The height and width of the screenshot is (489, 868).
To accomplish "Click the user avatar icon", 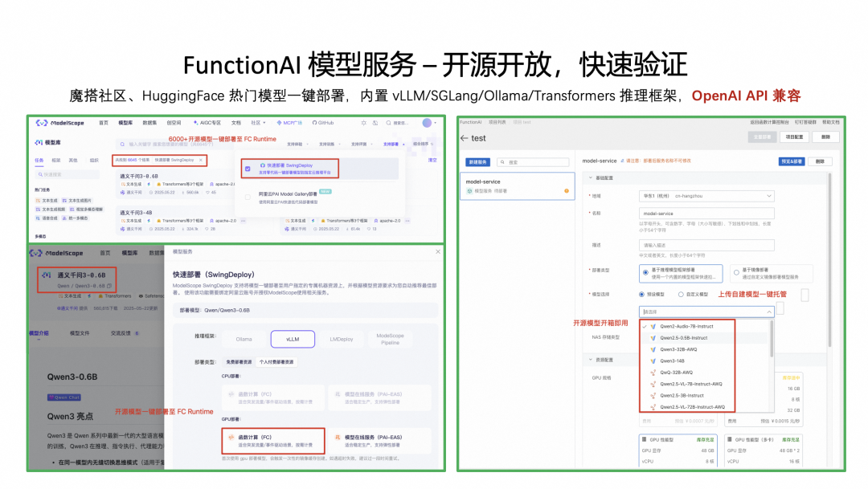I will tap(427, 123).
